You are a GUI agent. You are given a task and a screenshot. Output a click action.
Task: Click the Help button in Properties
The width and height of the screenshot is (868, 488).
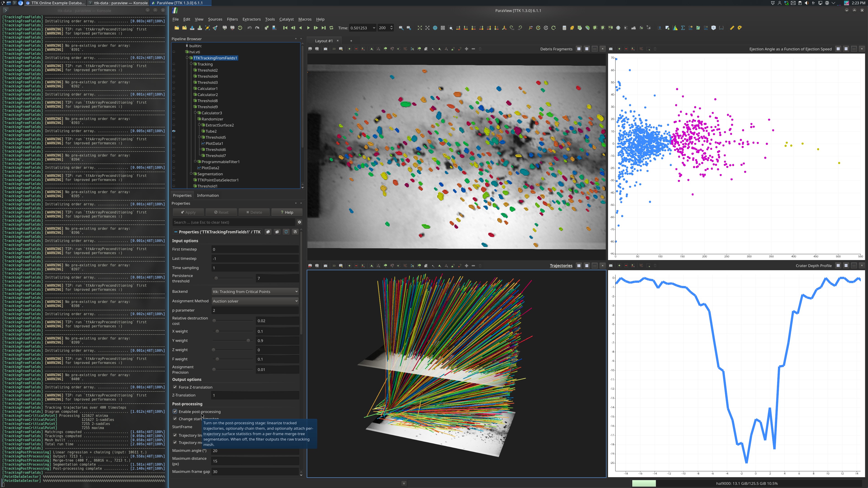click(287, 212)
